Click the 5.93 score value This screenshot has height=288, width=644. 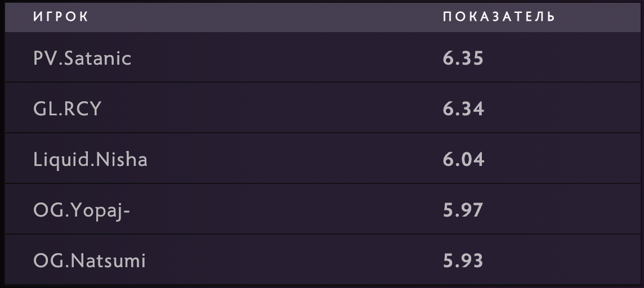463,261
